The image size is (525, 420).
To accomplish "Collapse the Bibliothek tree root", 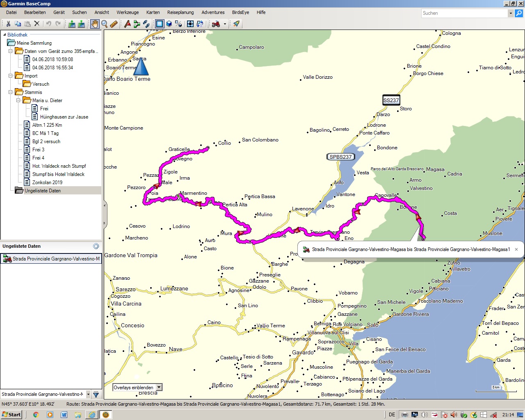I will [4, 35].
